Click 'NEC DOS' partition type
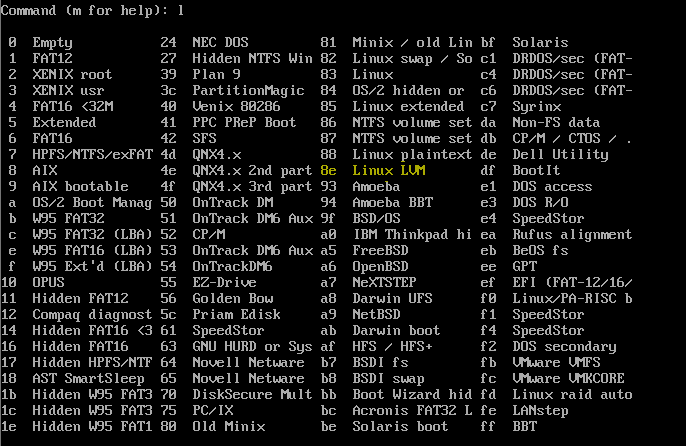 [220, 42]
